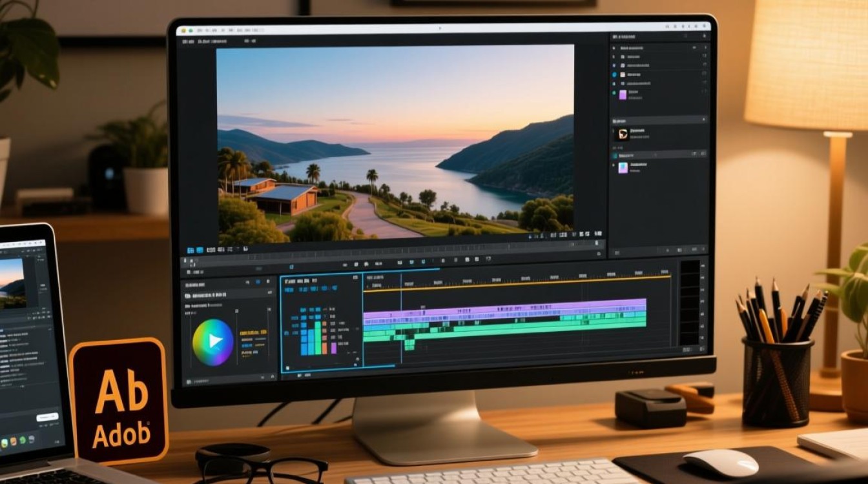This screenshot has width=868, height=484.
Task: Select the purple-blue gradient thumbnail in the lower right panel
Action: coord(623,168)
